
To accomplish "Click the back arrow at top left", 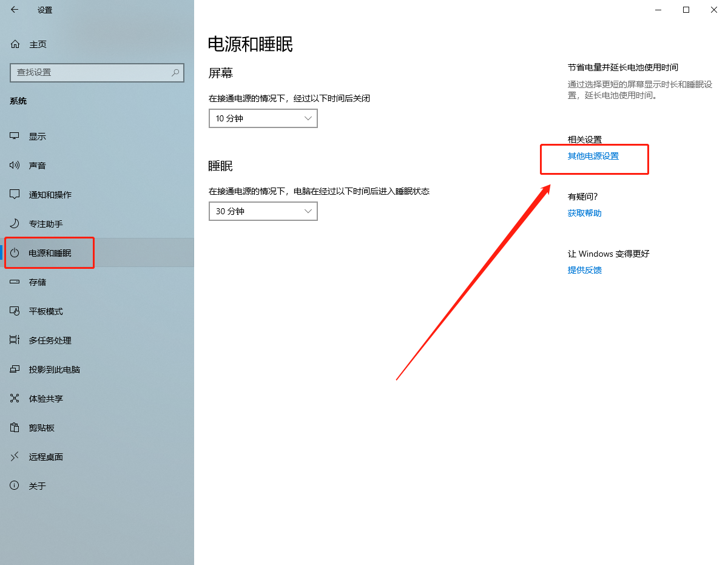I will pyautogui.click(x=15, y=10).
